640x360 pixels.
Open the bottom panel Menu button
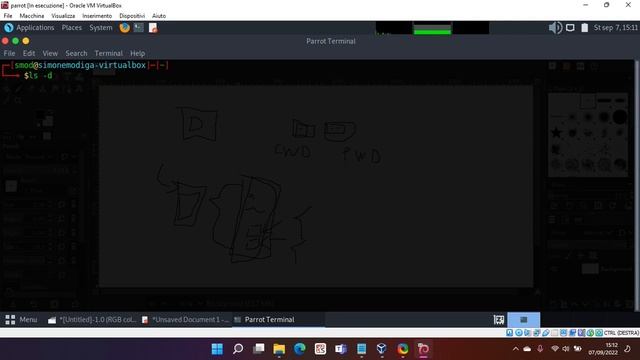click(x=21, y=320)
